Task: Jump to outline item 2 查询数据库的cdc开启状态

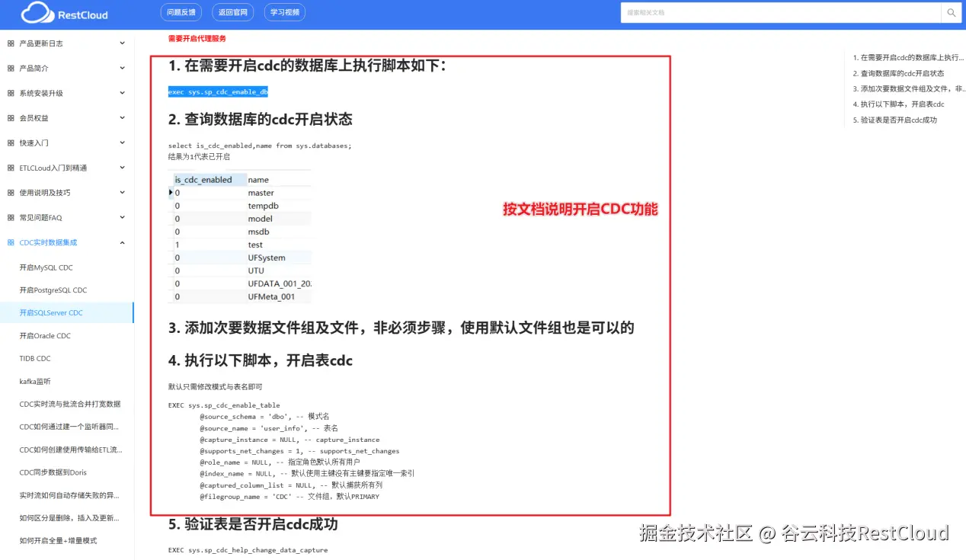Action: click(x=898, y=73)
